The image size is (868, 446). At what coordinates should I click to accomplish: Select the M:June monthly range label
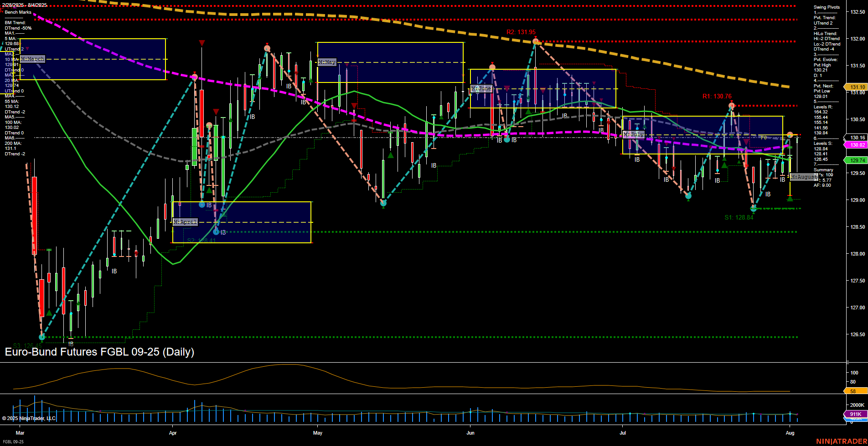482,88
